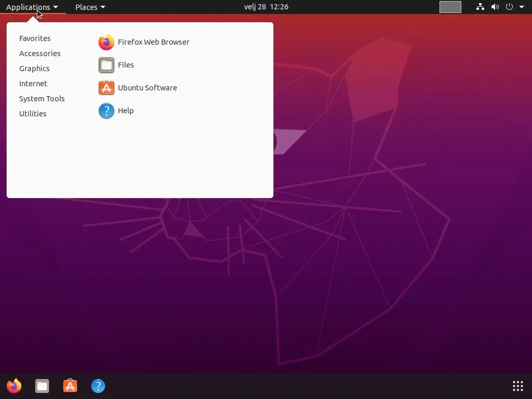
Task: Select the System Tools category
Action: point(42,98)
